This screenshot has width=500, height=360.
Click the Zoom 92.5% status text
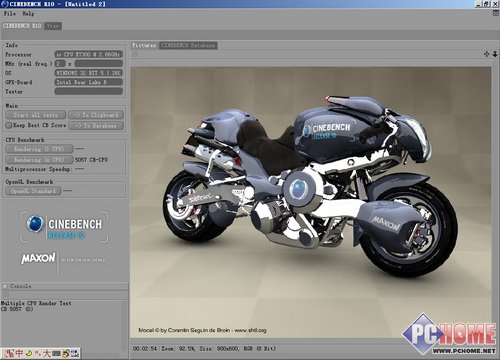pos(179,349)
